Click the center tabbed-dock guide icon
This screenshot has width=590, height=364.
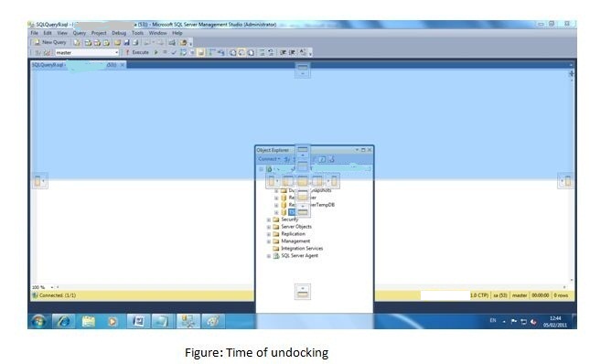[303, 181]
